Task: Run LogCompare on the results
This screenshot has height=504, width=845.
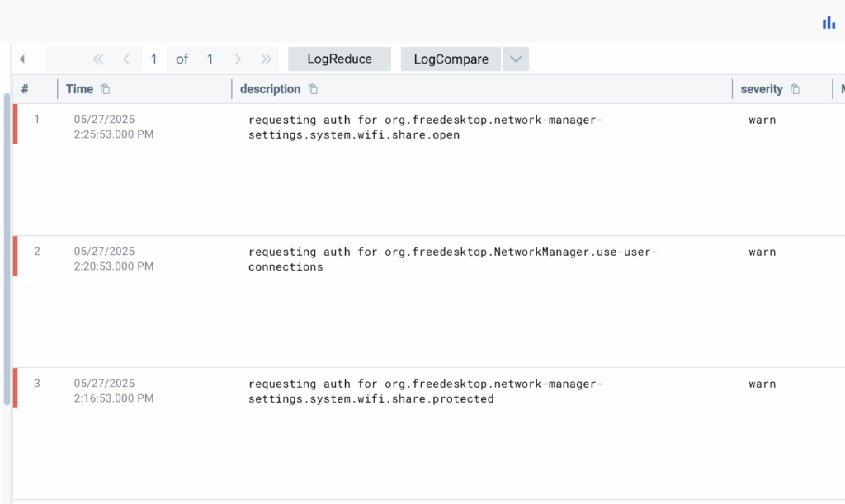Action: [x=450, y=59]
